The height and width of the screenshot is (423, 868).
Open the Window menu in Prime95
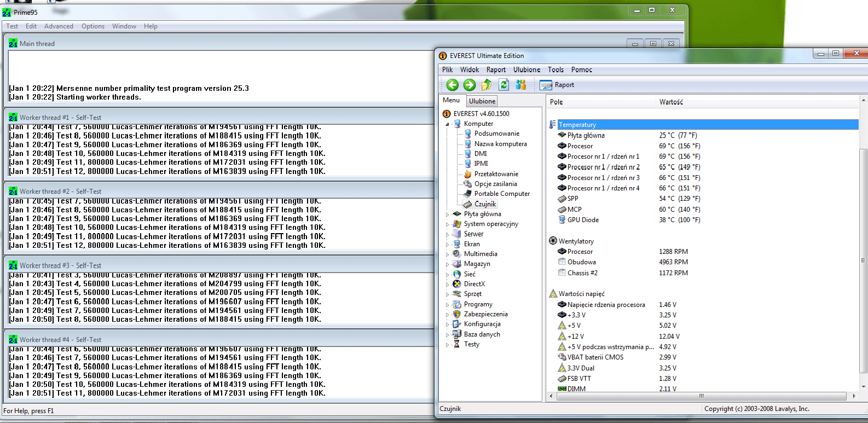pyautogui.click(x=124, y=26)
